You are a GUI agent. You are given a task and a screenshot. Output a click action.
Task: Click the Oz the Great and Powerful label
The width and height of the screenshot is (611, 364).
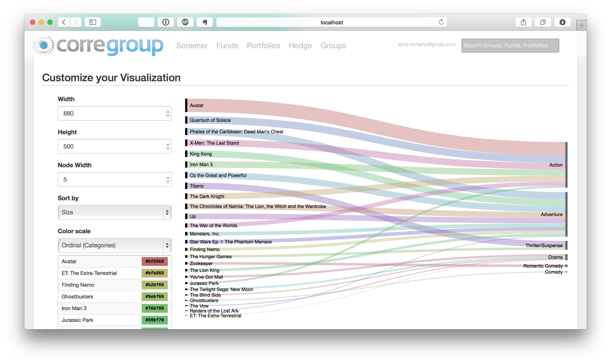point(218,175)
